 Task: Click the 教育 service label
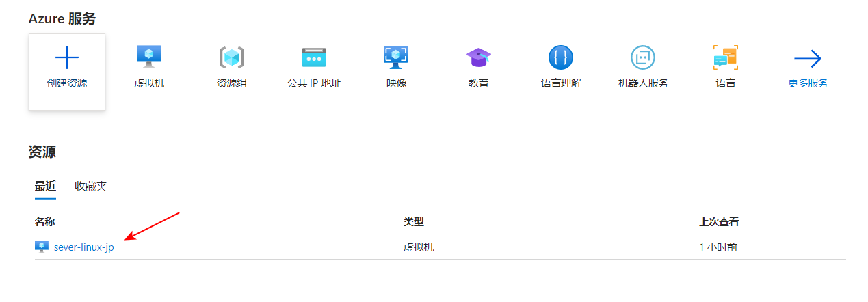point(479,83)
